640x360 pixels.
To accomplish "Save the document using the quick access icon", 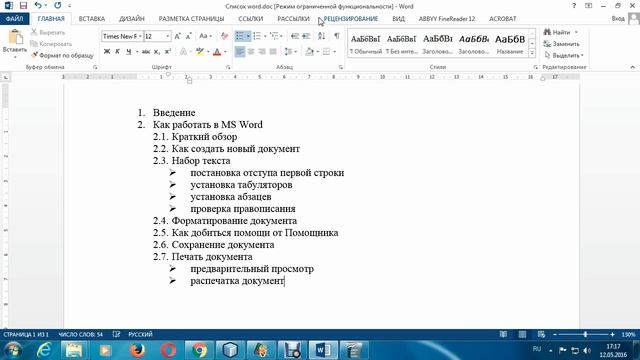I will [23, 6].
